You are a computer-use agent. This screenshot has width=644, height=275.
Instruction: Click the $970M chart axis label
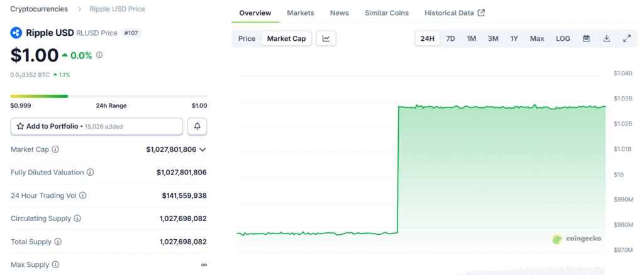point(623,250)
